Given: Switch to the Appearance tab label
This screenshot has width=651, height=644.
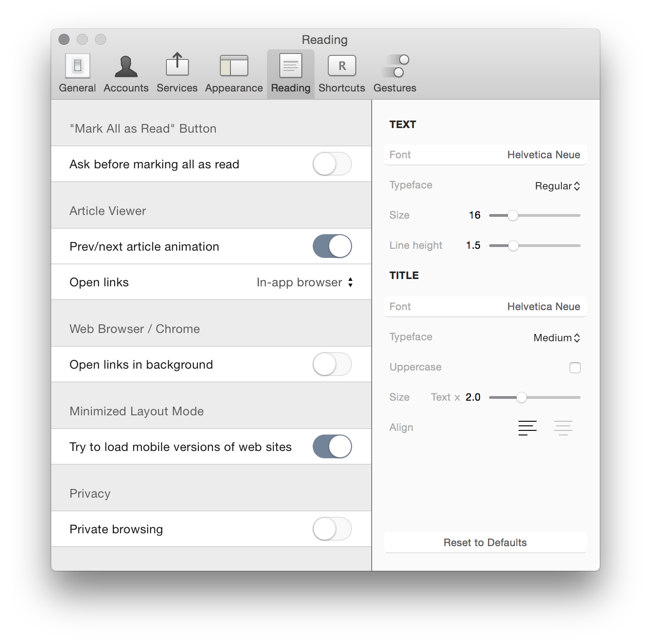Looking at the screenshot, I should [234, 88].
